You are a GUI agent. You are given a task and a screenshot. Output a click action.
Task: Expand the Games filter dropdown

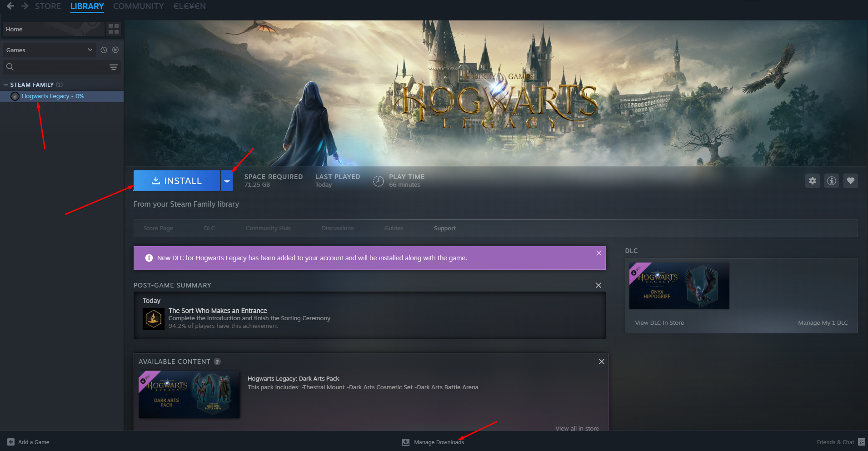click(x=49, y=50)
